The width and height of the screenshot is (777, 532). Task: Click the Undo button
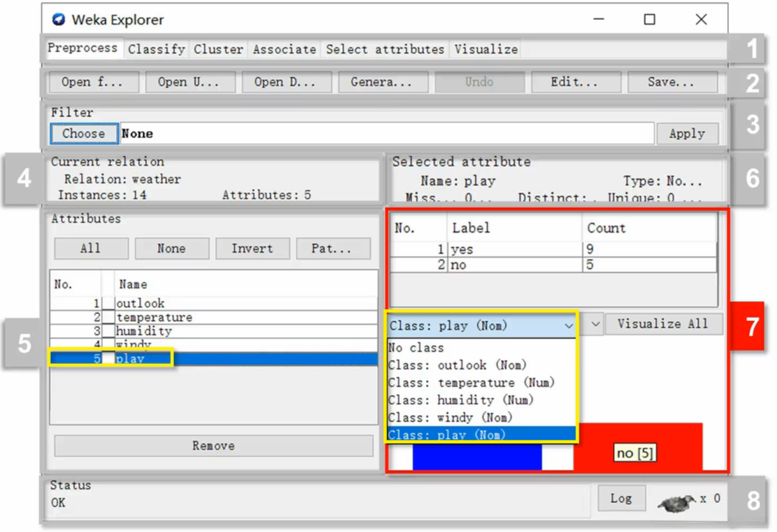click(480, 82)
